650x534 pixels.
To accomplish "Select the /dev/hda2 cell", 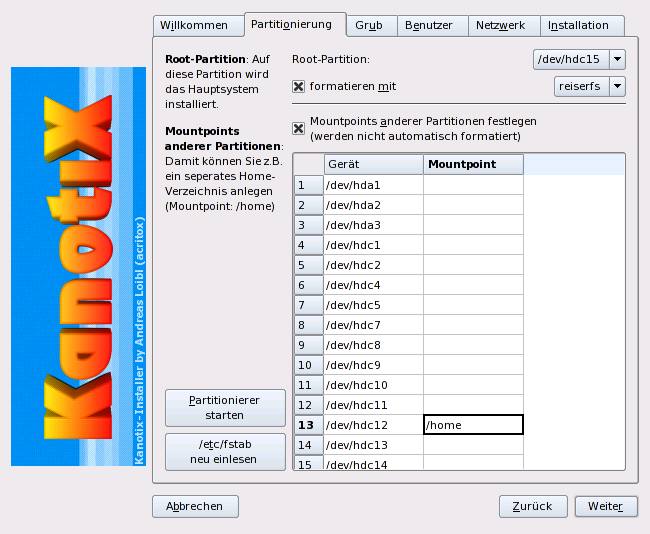I will point(374,205).
